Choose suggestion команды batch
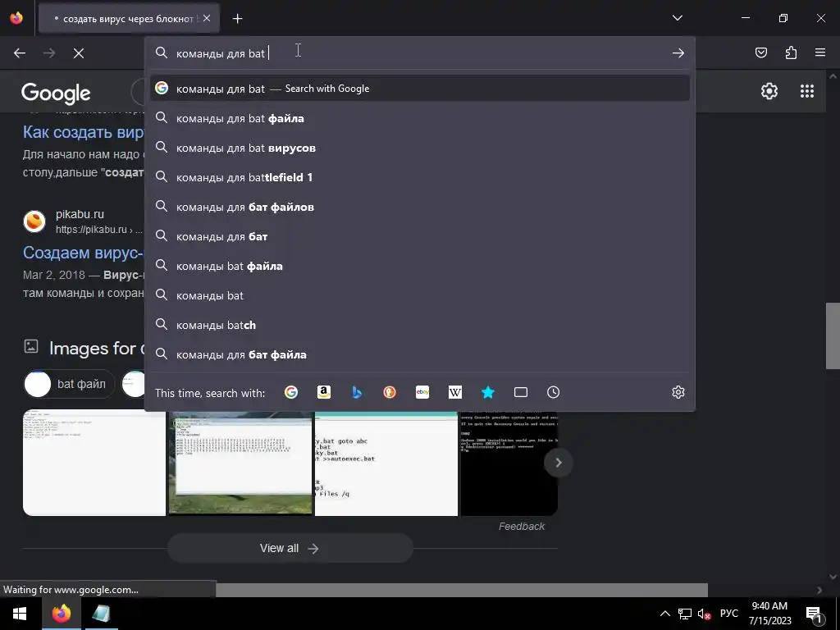The image size is (840, 630). click(x=419, y=325)
